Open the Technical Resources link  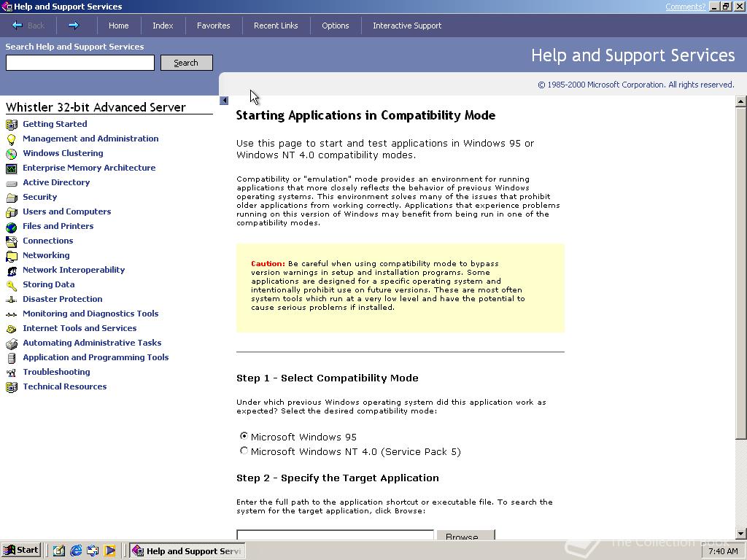[65, 386]
